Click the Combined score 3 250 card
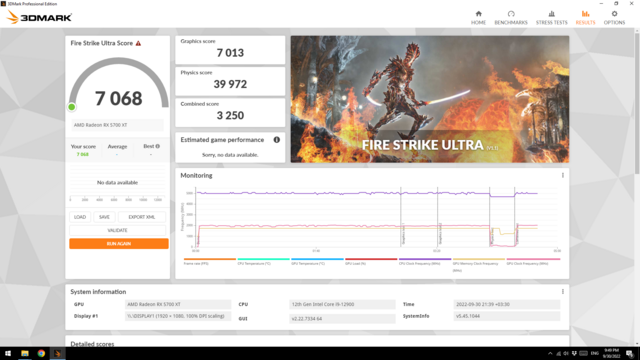 click(x=230, y=113)
